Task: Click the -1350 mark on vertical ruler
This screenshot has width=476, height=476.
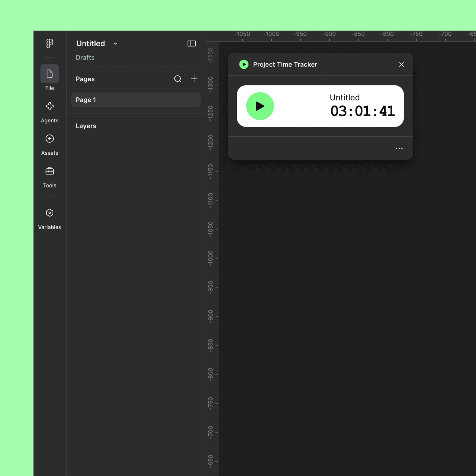Action: pyautogui.click(x=210, y=56)
